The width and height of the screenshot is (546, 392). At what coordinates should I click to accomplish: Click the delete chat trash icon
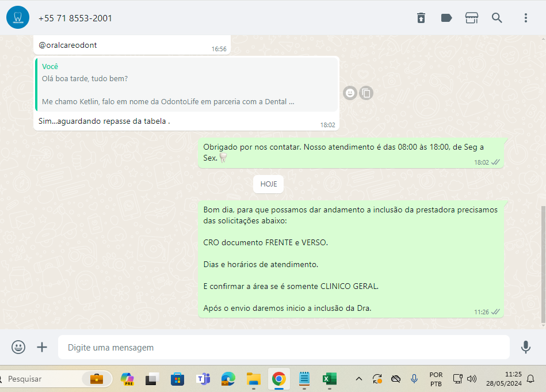click(x=421, y=18)
